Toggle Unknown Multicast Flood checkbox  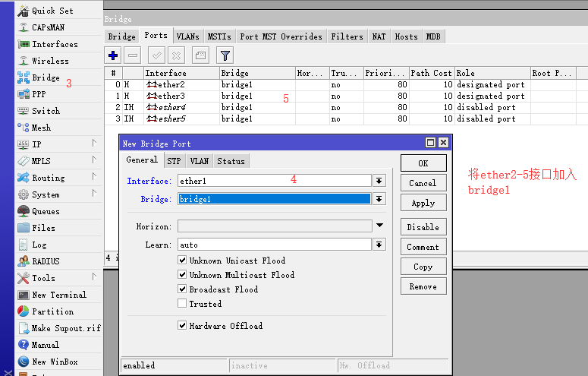tap(182, 274)
